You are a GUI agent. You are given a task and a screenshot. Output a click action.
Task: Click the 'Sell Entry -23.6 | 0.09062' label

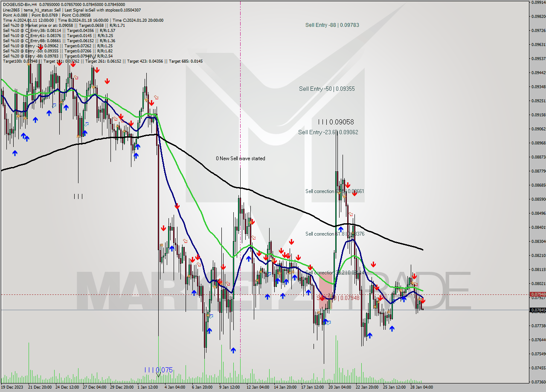[x=328, y=133]
